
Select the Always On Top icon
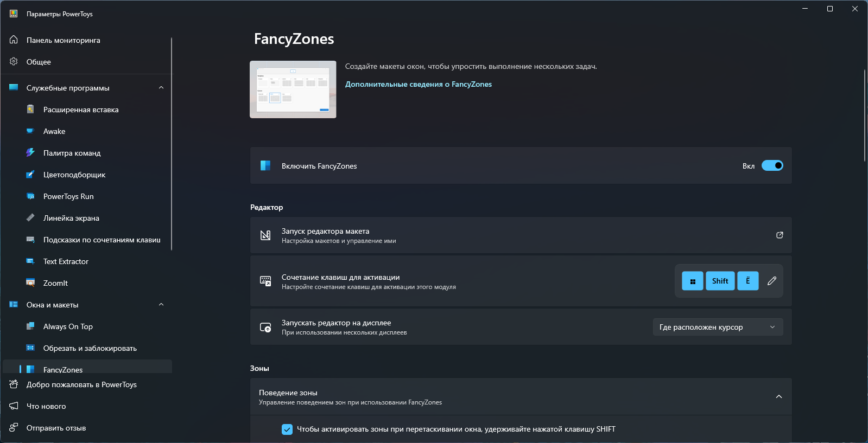coord(30,326)
